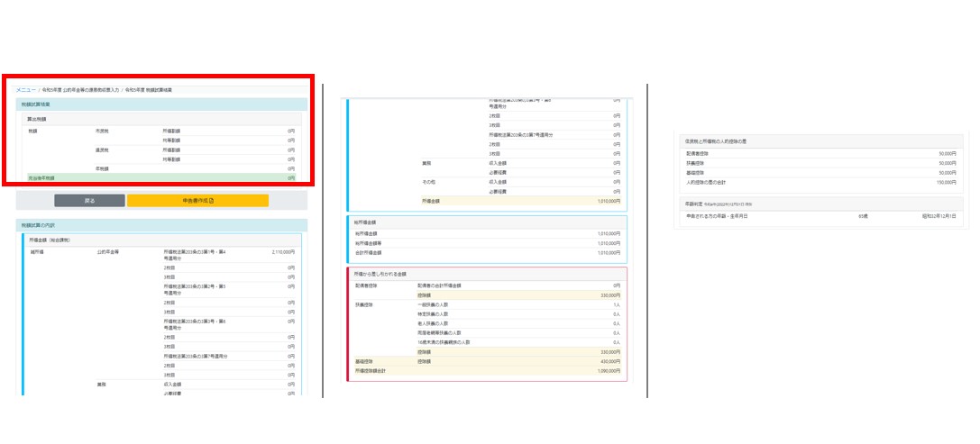Click the 人的控除の差の合計 row label
Image resolution: width=980 pixels, height=444 pixels.
click(x=706, y=182)
